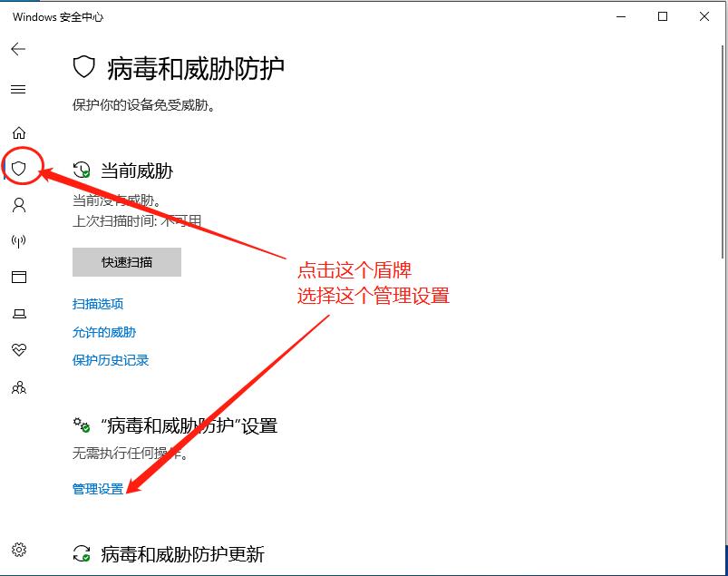Expand the hamburger navigation menu

pyautogui.click(x=18, y=89)
